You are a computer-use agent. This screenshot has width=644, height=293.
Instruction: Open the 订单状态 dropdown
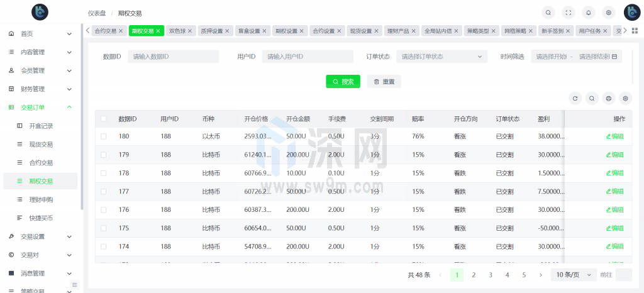[441, 57]
